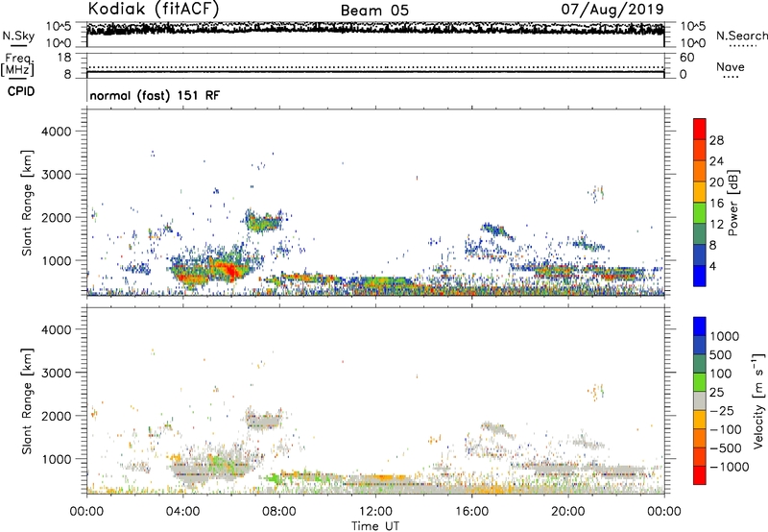Click the velocity panel 'Slant Range [km]' label
Screen dimensions: 768x532
pyautogui.click(x=27, y=400)
